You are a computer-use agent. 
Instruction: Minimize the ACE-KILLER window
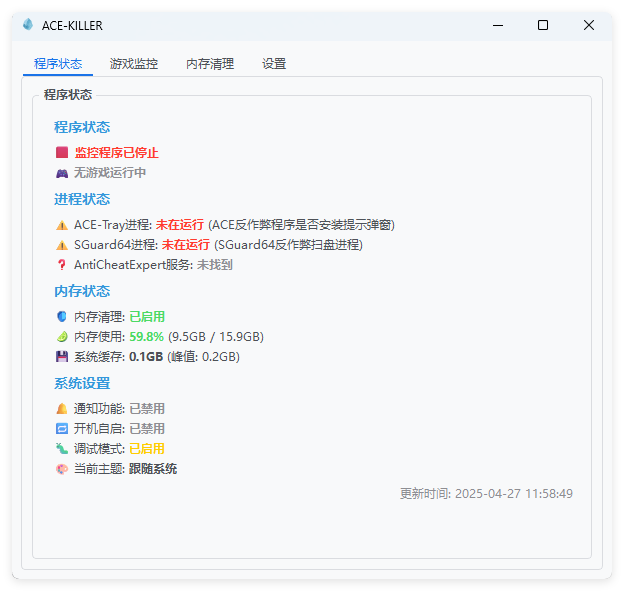(498, 25)
